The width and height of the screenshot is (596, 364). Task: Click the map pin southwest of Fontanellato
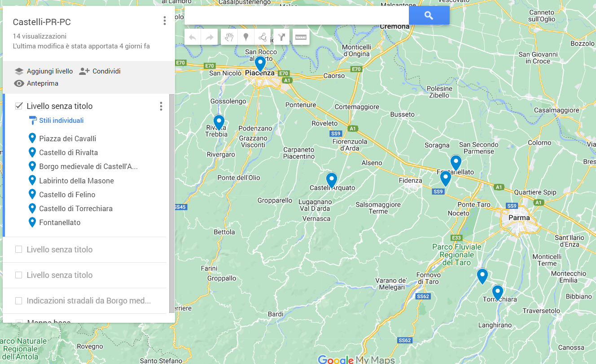445,178
